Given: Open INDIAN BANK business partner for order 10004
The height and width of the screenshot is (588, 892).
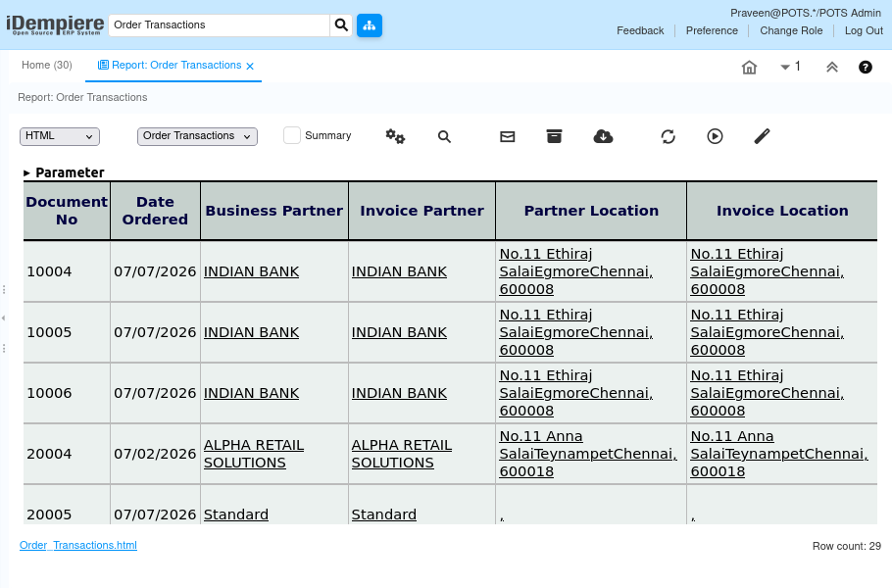Looking at the screenshot, I should click(x=252, y=271).
